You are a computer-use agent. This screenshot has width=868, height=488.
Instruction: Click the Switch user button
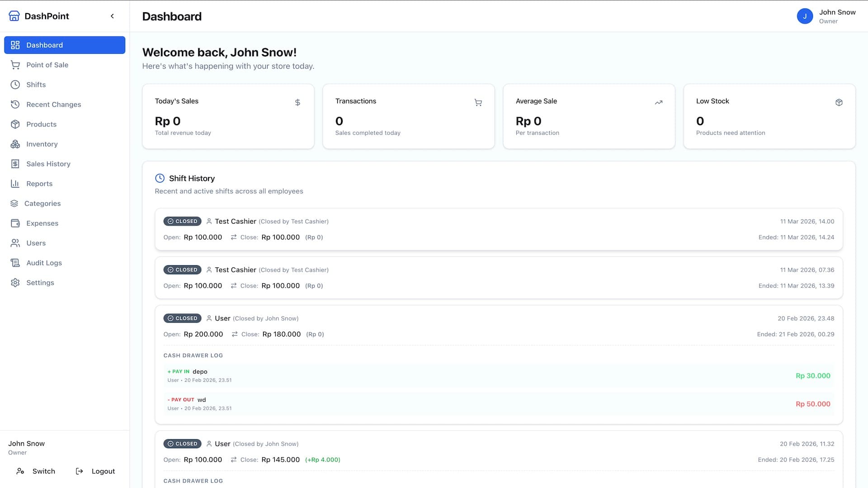point(36,471)
